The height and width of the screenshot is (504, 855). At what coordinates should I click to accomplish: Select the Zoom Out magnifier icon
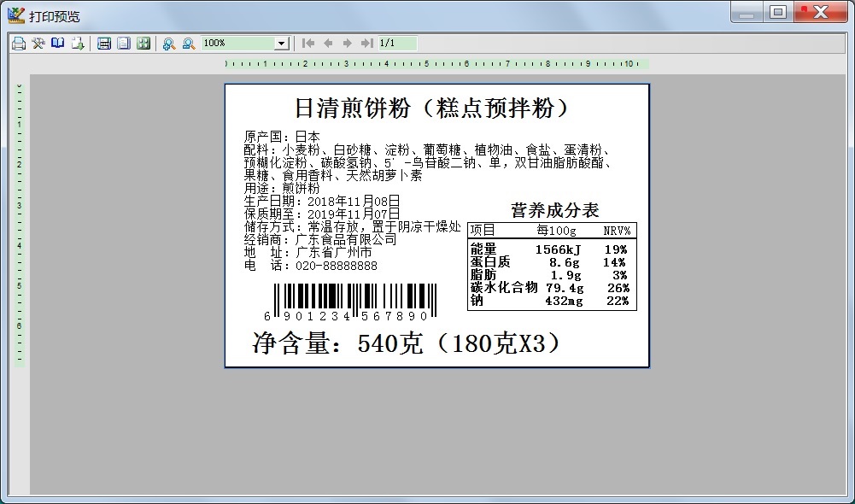click(x=187, y=43)
